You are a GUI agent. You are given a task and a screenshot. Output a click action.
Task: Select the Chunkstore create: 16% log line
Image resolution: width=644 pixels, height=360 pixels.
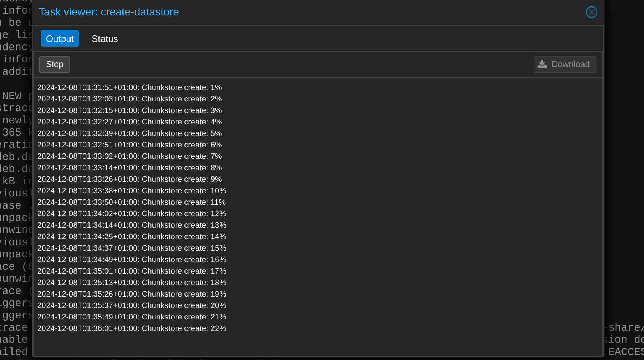coord(132,260)
